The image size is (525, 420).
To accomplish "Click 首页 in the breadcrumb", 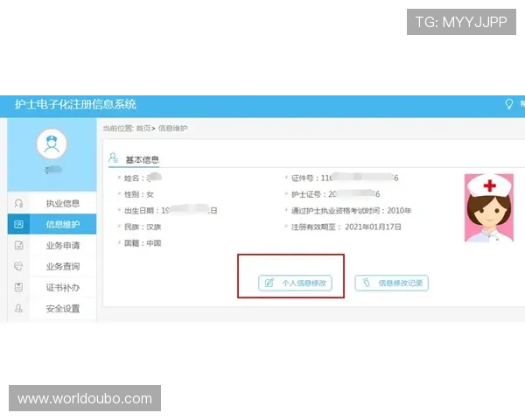I will 143,128.
